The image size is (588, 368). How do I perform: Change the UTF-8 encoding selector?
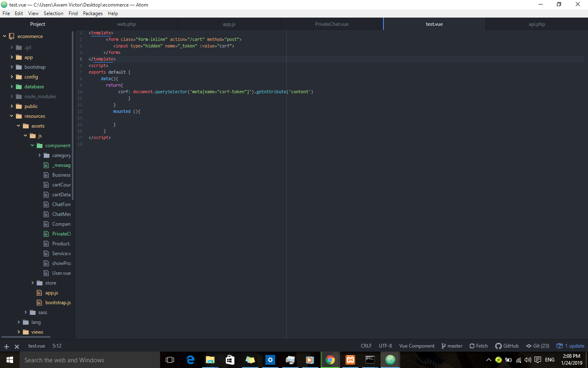tap(385, 346)
